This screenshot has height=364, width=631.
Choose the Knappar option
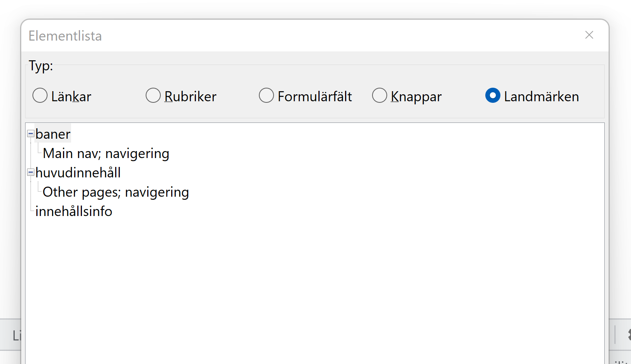coord(379,95)
